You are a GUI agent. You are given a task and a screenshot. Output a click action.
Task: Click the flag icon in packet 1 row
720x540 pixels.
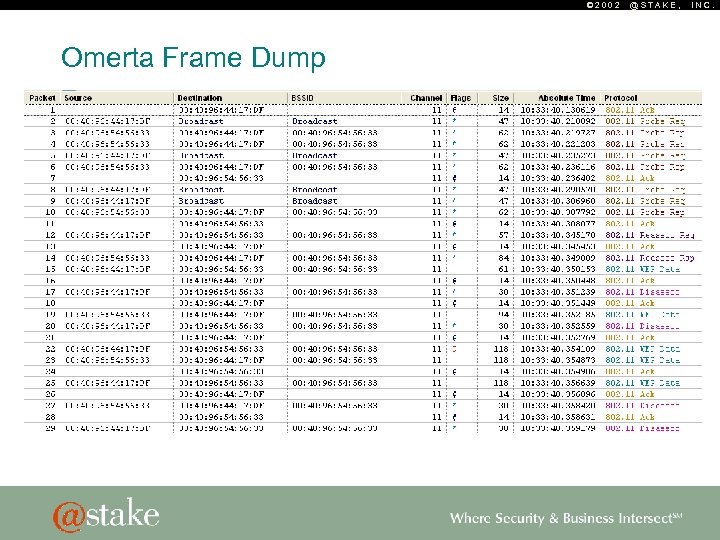pyautogui.click(x=455, y=110)
